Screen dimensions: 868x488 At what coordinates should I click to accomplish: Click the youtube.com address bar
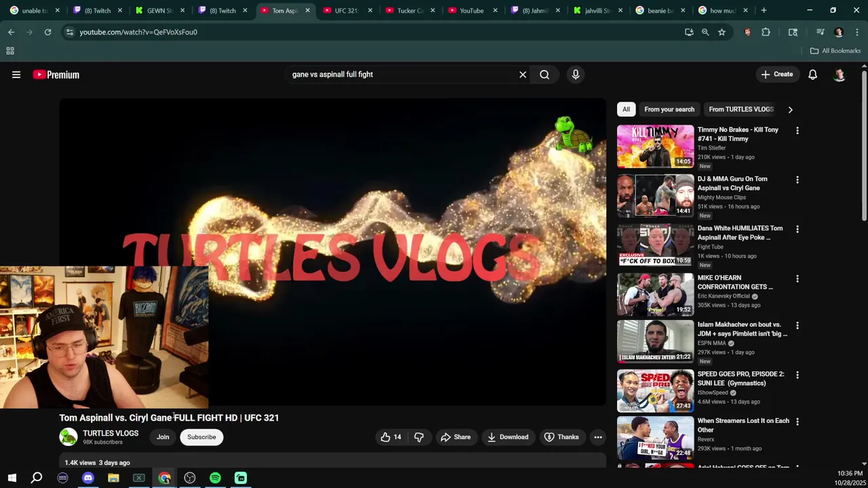373,32
